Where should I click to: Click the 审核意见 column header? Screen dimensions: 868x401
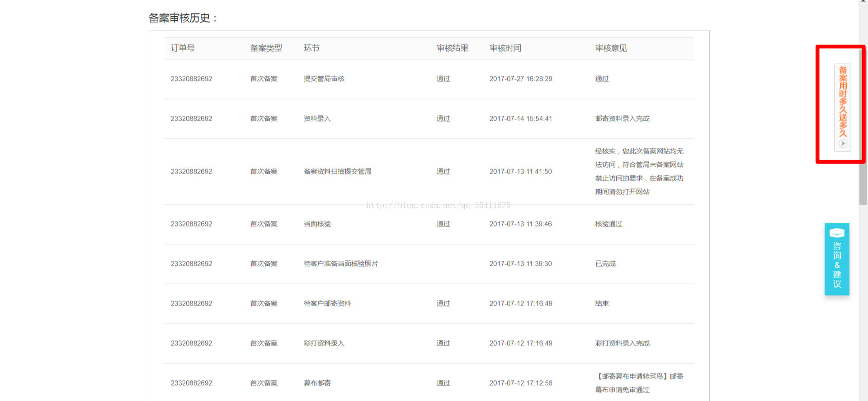611,48
